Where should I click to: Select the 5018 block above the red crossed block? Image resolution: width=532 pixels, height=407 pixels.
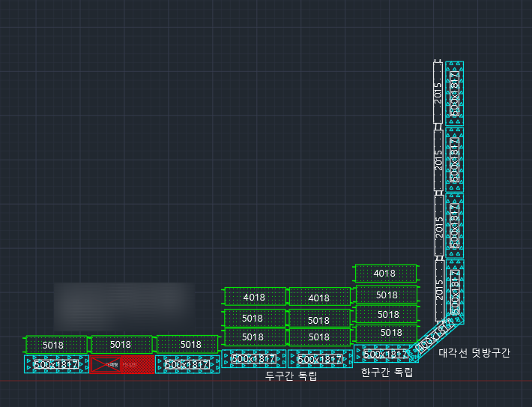tap(121, 345)
